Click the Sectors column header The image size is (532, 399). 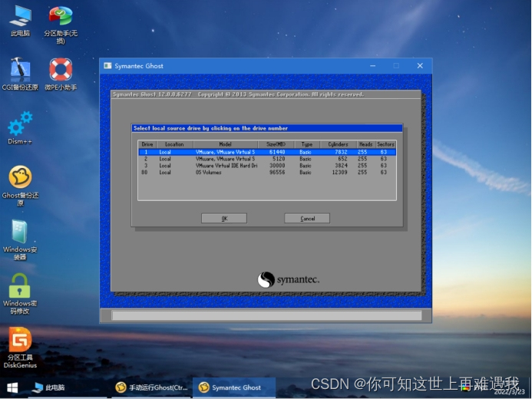coord(385,144)
